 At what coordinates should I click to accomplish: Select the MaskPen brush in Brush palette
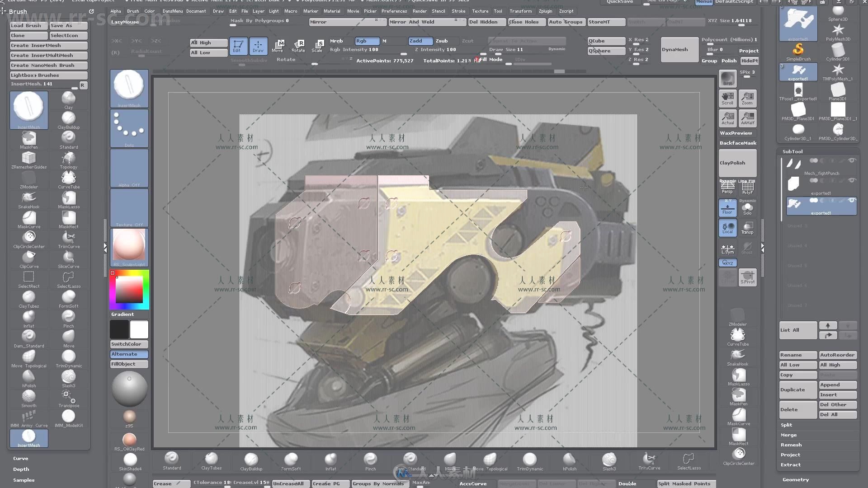(x=29, y=140)
